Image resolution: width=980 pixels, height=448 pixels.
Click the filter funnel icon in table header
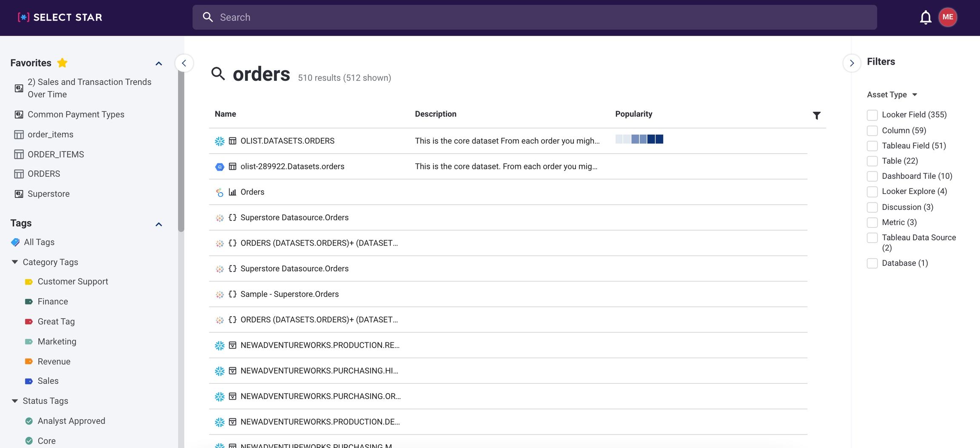click(816, 115)
